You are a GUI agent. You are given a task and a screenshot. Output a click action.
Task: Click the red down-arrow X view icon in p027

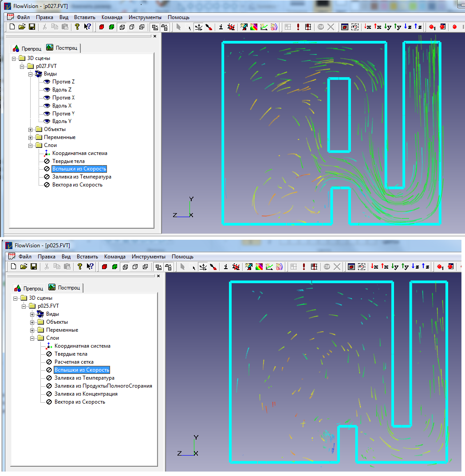tap(367, 27)
